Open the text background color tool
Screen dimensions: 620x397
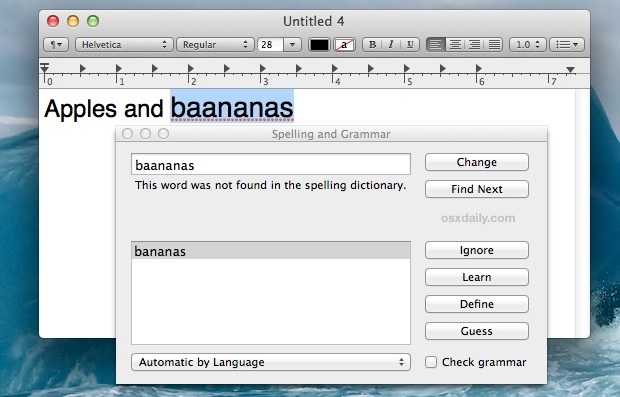pos(344,45)
